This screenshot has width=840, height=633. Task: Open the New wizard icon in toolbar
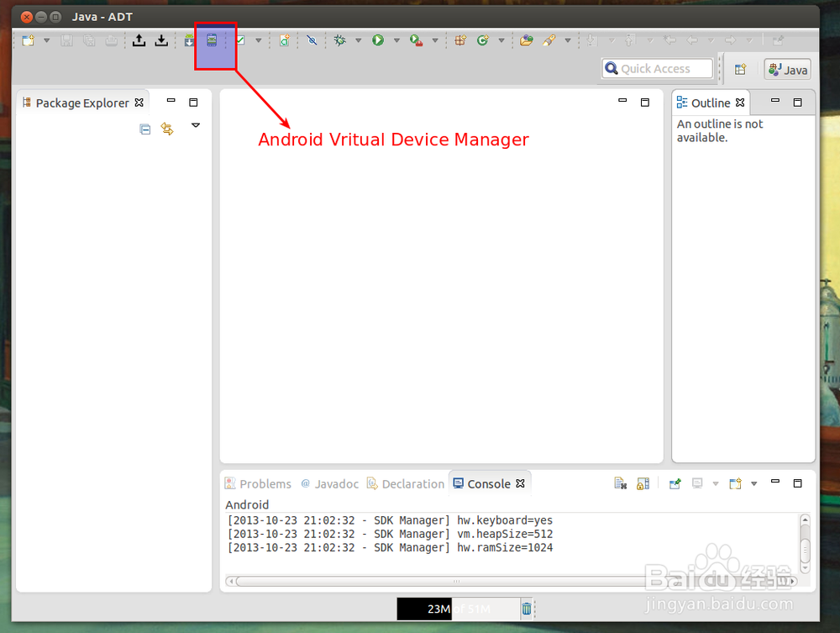(28, 40)
